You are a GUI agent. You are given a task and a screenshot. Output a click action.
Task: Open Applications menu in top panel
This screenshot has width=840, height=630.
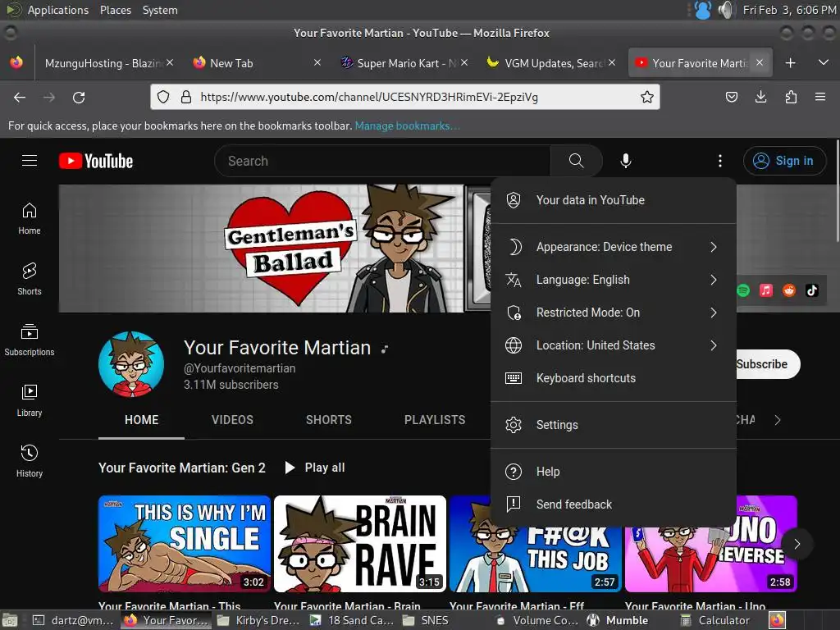[x=58, y=10]
